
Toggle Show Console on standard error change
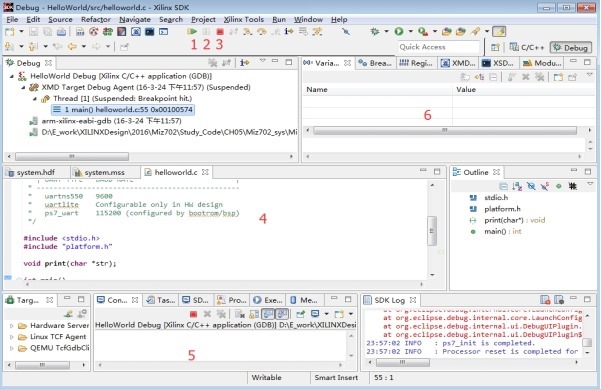click(x=282, y=314)
